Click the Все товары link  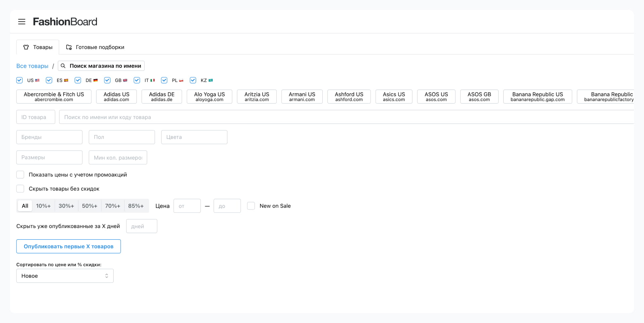click(32, 66)
